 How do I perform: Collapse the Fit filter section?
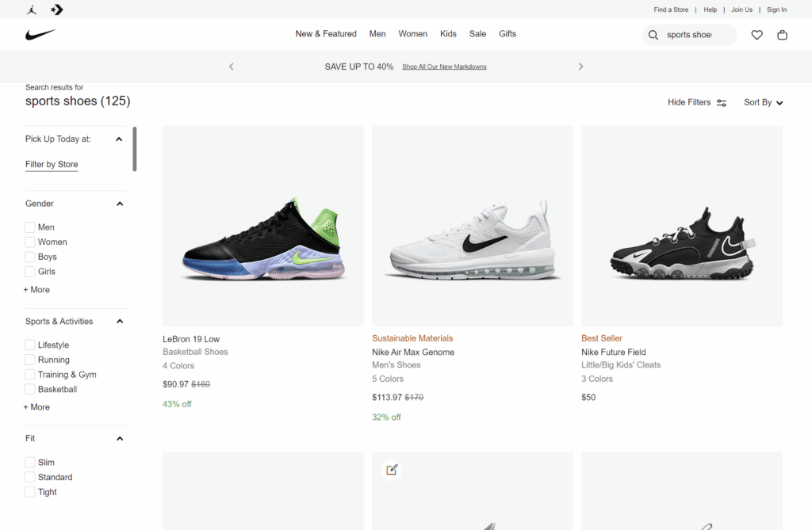[120, 438]
